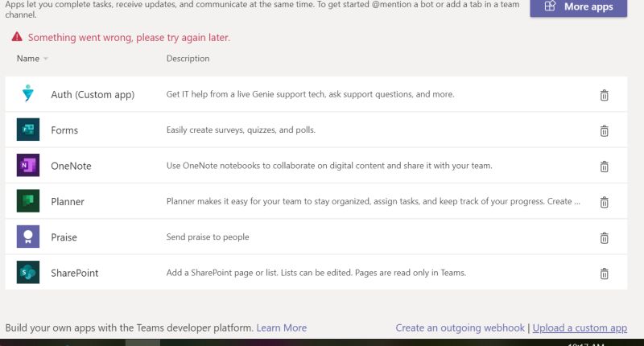Open the SharePoint app icon
644x346 pixels.
[28, 272]
